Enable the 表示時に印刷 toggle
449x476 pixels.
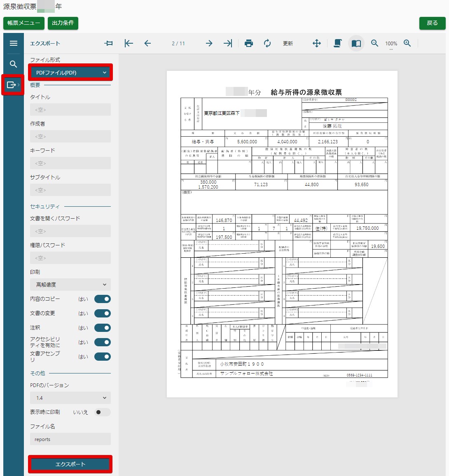point(103,412)
